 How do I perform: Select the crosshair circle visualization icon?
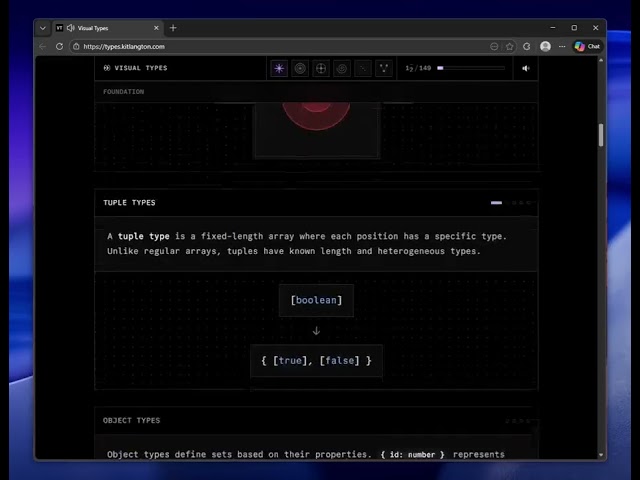pos(321,69)
